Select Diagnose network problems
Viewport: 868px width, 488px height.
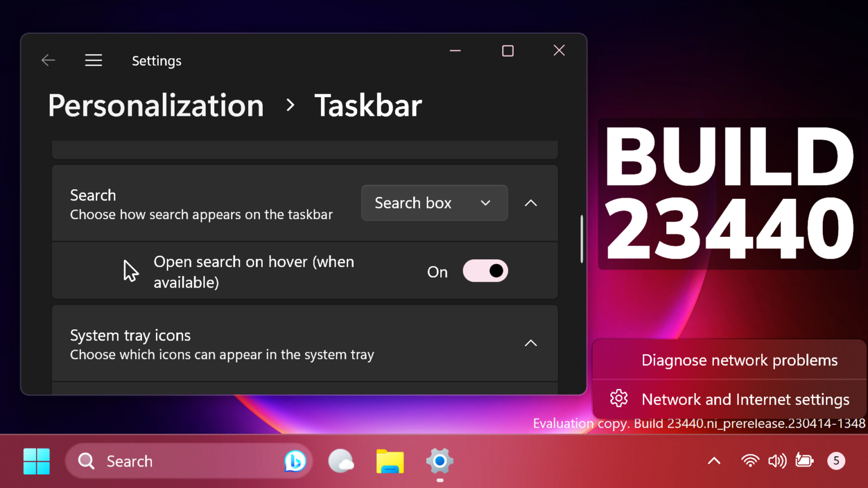point(739,360)
